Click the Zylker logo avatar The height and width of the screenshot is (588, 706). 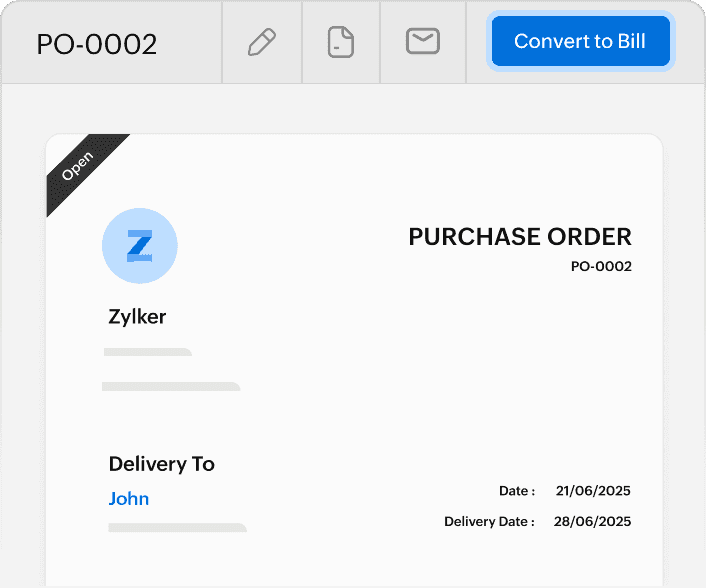pyautogui.click(x=140, y=245)
